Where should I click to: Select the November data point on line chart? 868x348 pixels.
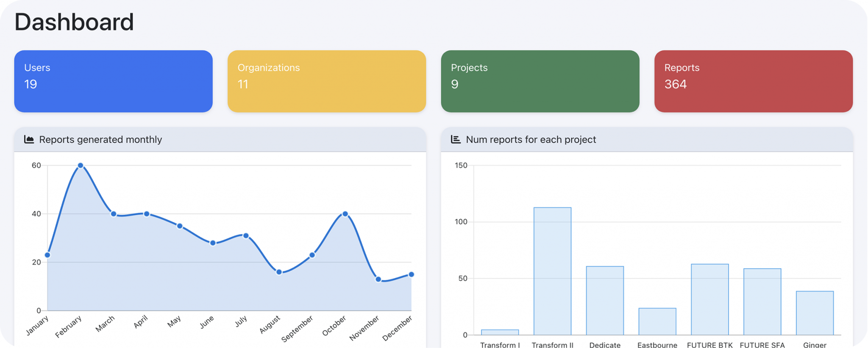378,279
